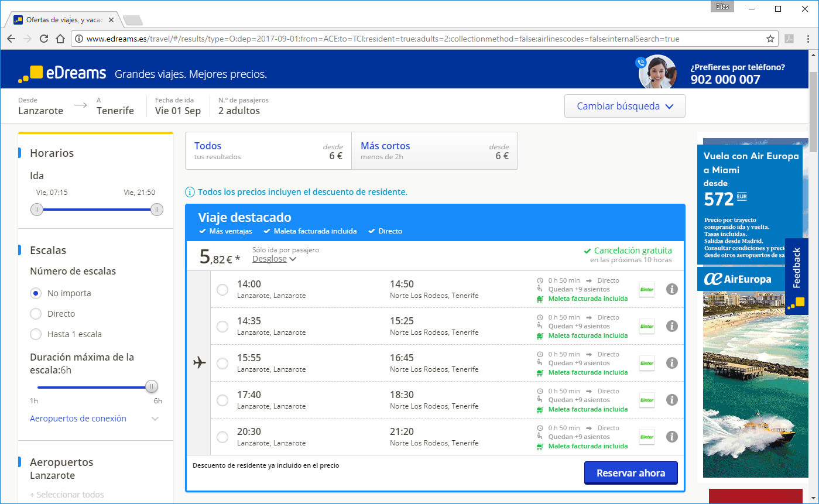Choose the Hasta 1 escala option
Viewport: 819px width, 504px height.
(x=36, y=334)
